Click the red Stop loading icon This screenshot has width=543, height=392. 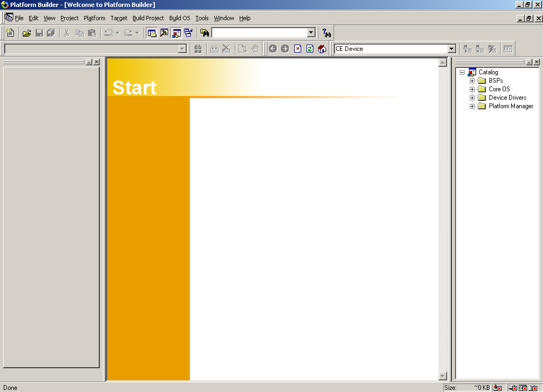click(297, 49)
